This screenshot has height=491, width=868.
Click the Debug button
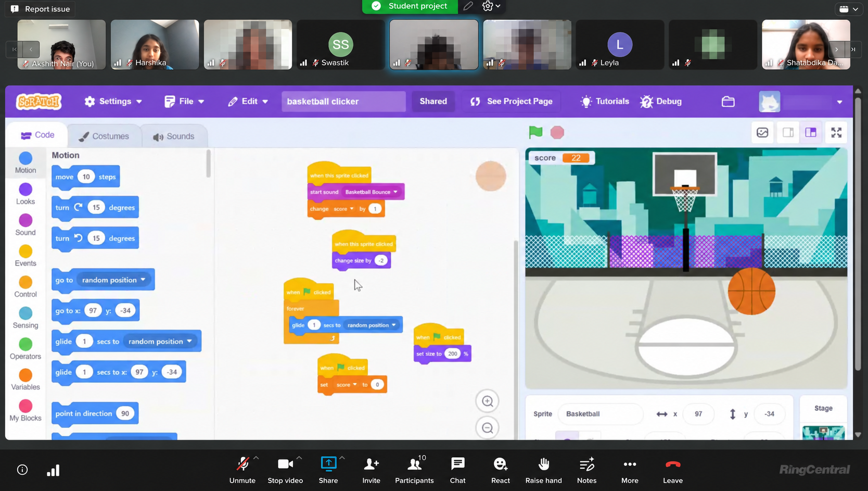[661, 102]
